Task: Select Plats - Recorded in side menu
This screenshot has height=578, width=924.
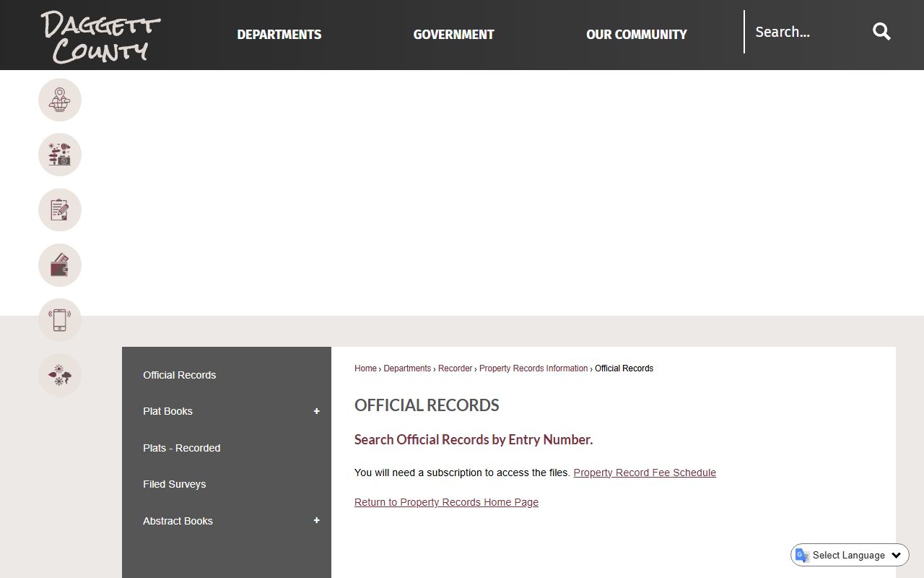Action: click(x=181, y=448)
